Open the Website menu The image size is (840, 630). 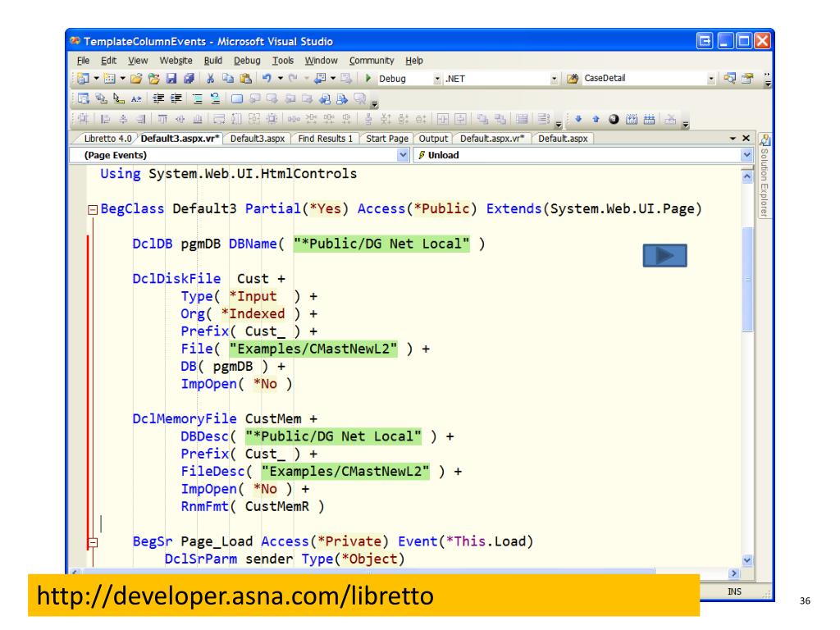pos(176,61)
